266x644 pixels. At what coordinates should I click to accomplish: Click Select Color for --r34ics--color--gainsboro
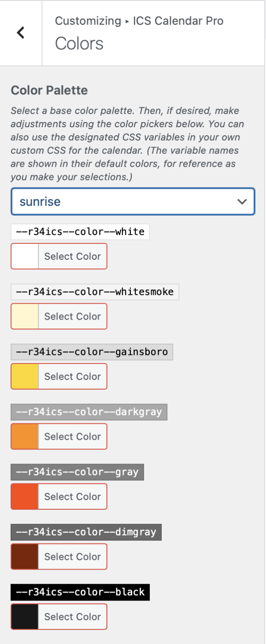tap(72, 376)
